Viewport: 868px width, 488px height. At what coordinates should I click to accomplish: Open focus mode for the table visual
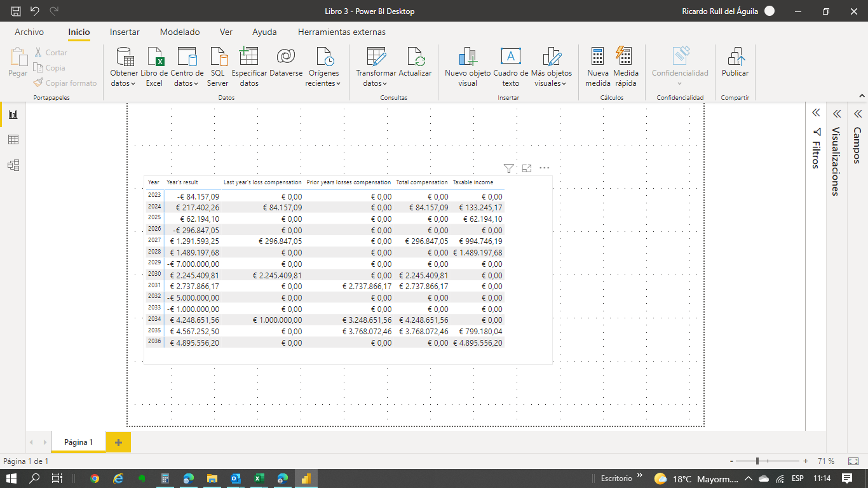[x=526, y=168]
